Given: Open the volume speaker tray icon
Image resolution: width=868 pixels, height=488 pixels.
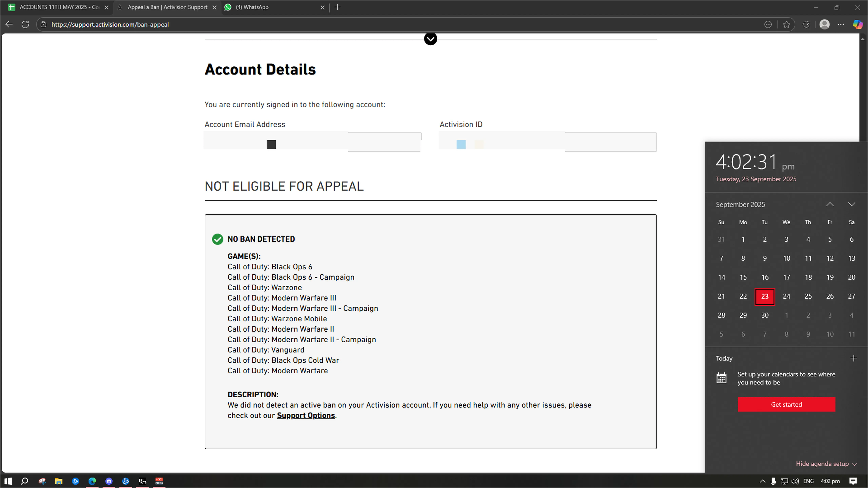Looking at the screenshot, I should coord(795,481).
